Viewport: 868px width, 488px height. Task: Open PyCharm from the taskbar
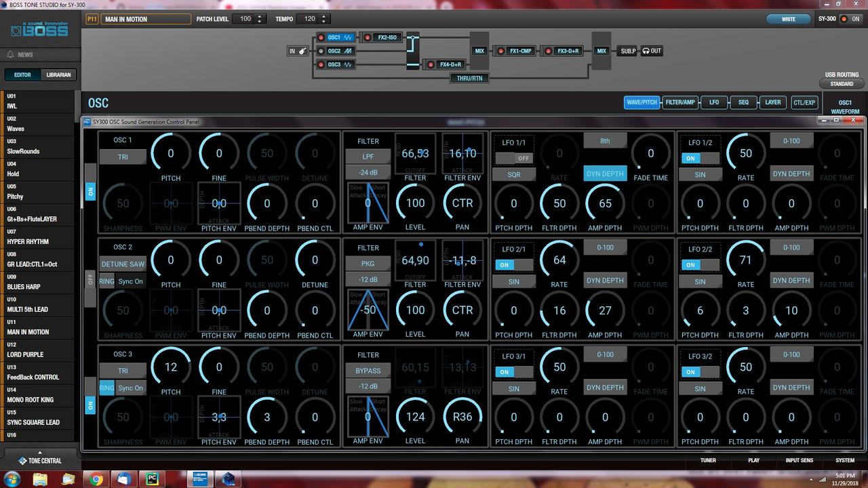[153, 479]
